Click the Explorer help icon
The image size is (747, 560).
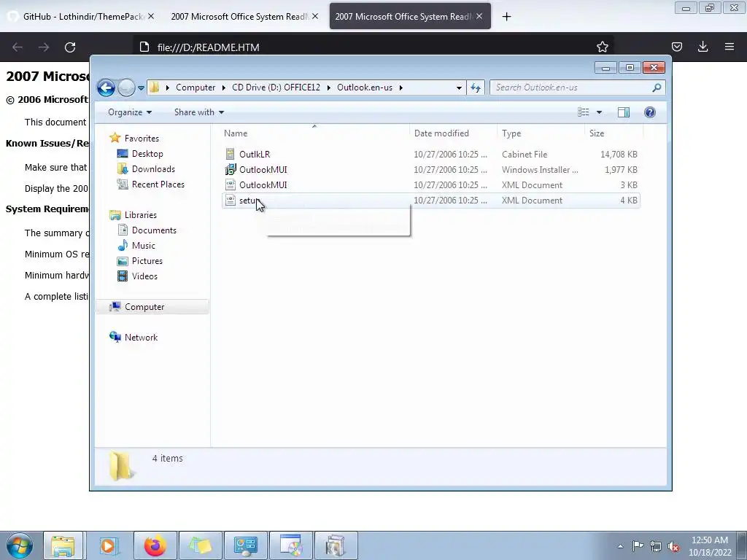coord(650,112)
